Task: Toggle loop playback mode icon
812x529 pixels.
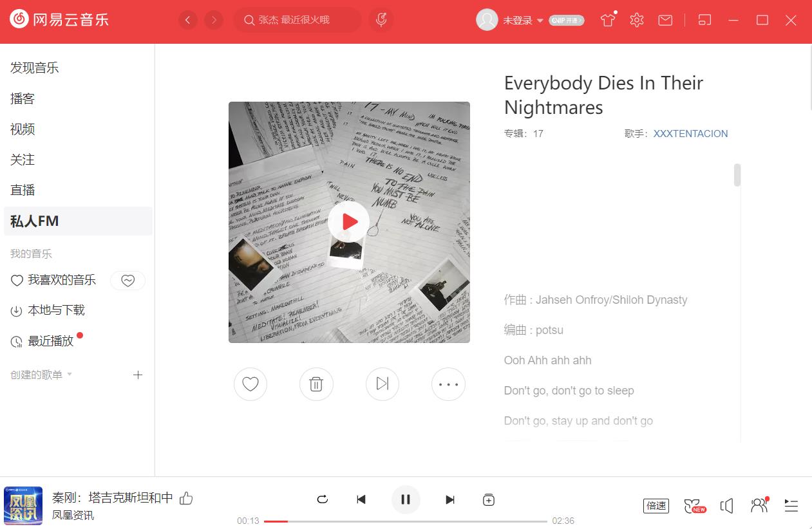Action: [323, 499]
